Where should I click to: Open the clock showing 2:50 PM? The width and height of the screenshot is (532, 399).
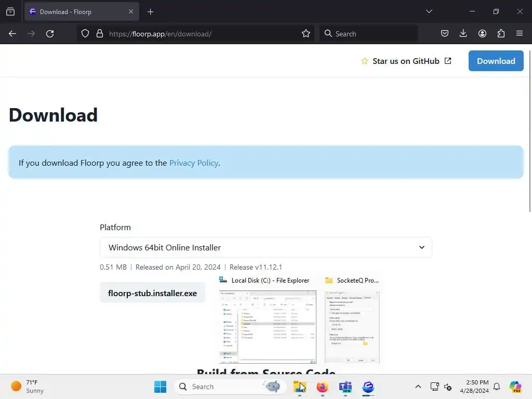(474, 387)
